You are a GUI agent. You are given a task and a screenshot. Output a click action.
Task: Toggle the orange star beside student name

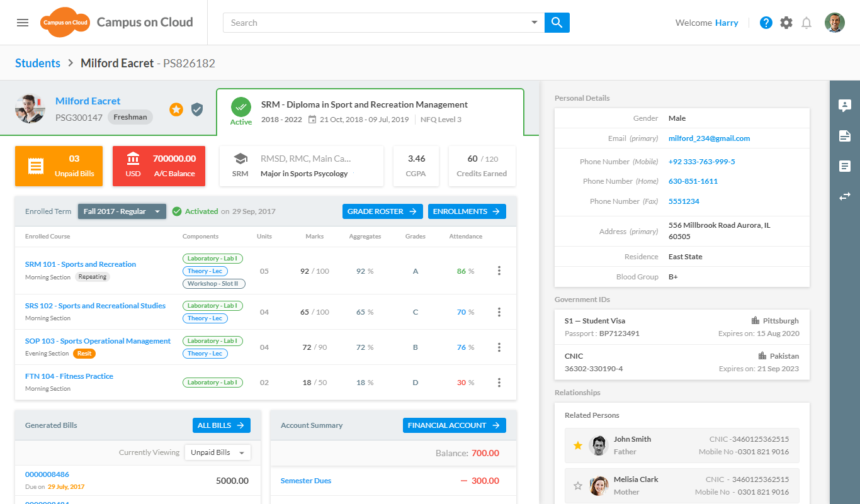pyautogui.click(x=176, y=109)
